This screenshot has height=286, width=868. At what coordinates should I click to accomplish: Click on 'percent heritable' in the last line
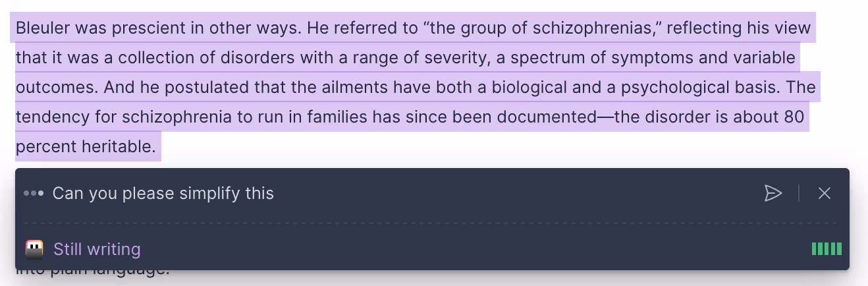point(86,147)
